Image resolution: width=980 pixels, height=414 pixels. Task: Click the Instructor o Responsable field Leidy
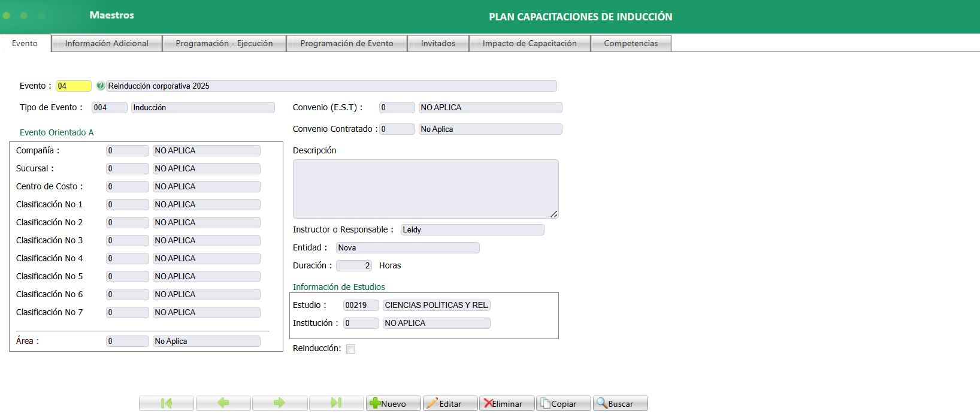pos(473,229)
